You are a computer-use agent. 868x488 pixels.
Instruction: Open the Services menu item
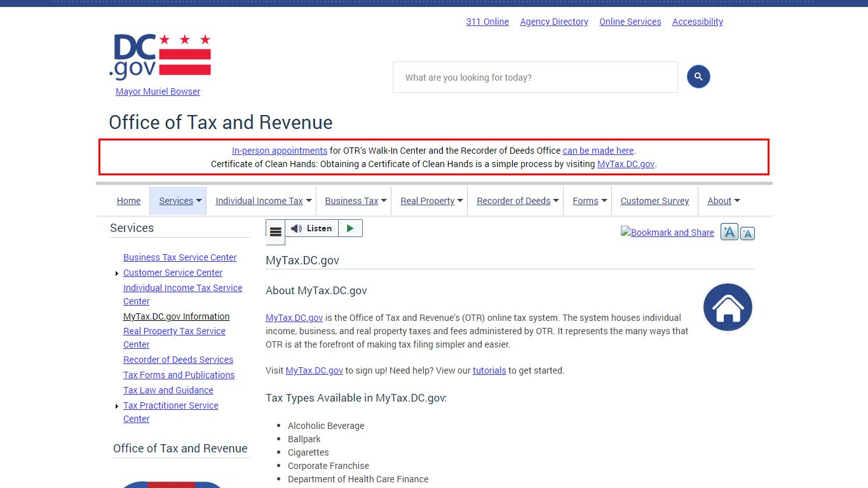coord(176,201)
